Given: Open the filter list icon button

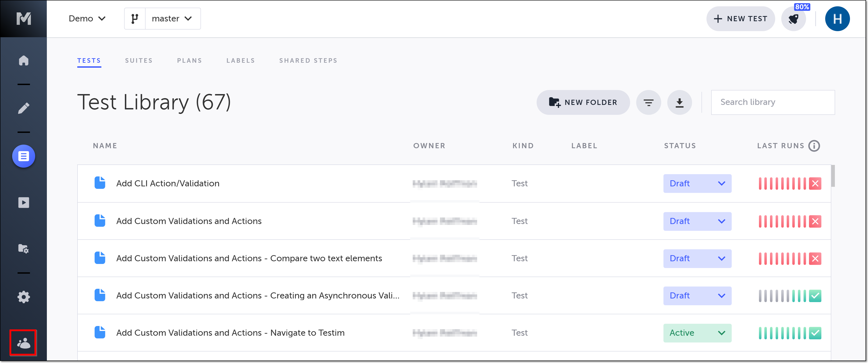Looking at the screenshot, I should (x=648, y=102).
